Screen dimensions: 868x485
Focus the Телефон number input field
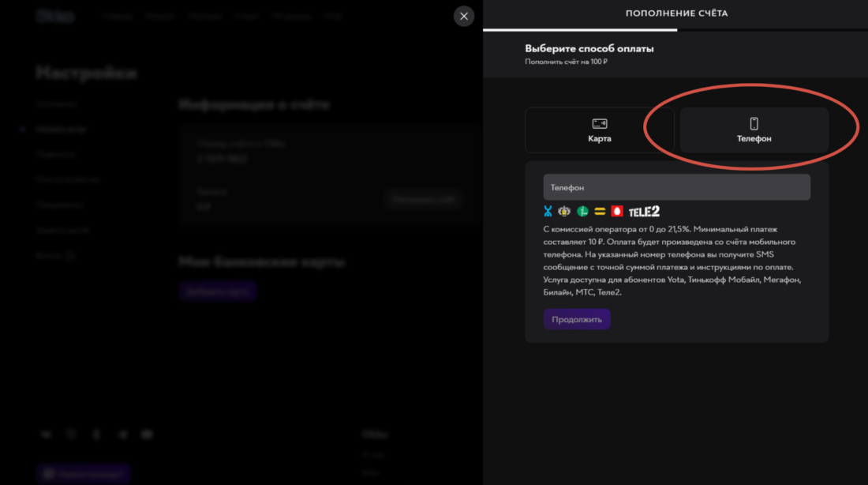(676, 187)
